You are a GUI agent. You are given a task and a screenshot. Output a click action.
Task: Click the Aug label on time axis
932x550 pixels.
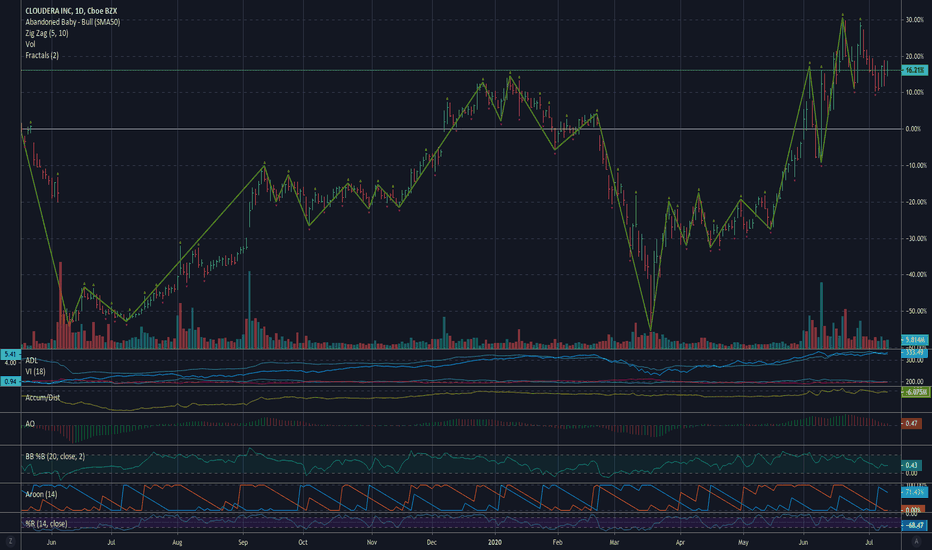pyautogui.click(x=177, y=542)
